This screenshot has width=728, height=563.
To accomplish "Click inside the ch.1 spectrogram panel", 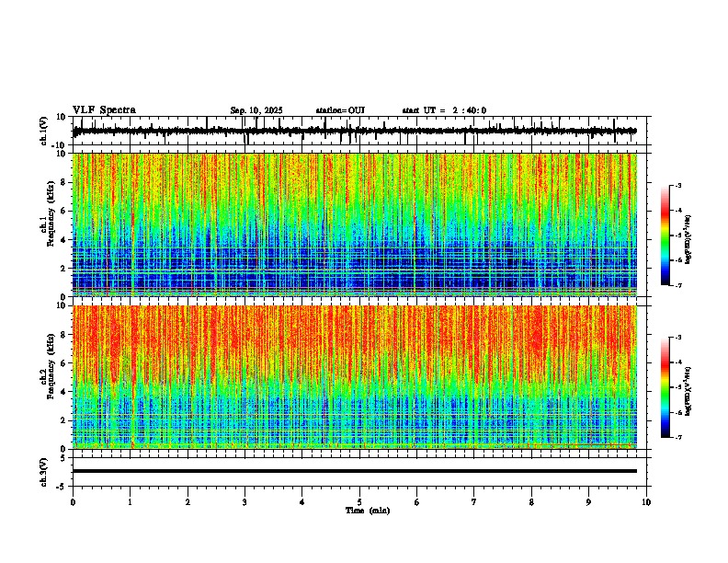I will tap(355, 224).
